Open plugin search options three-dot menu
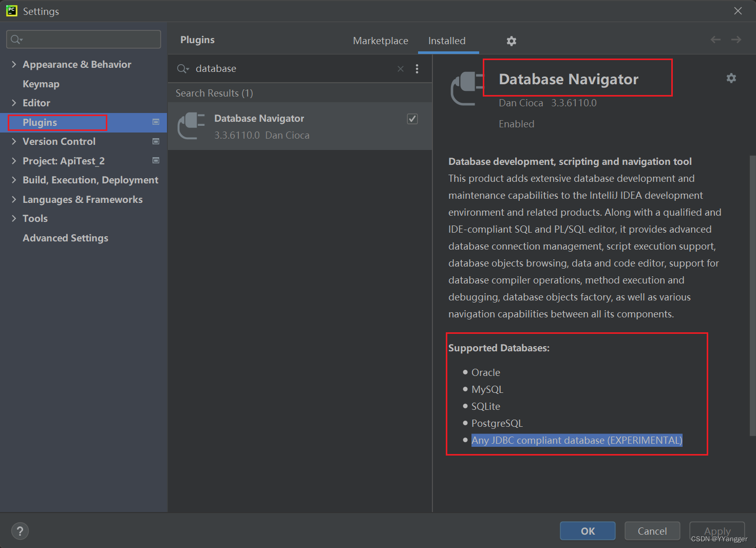 [417, 69]
